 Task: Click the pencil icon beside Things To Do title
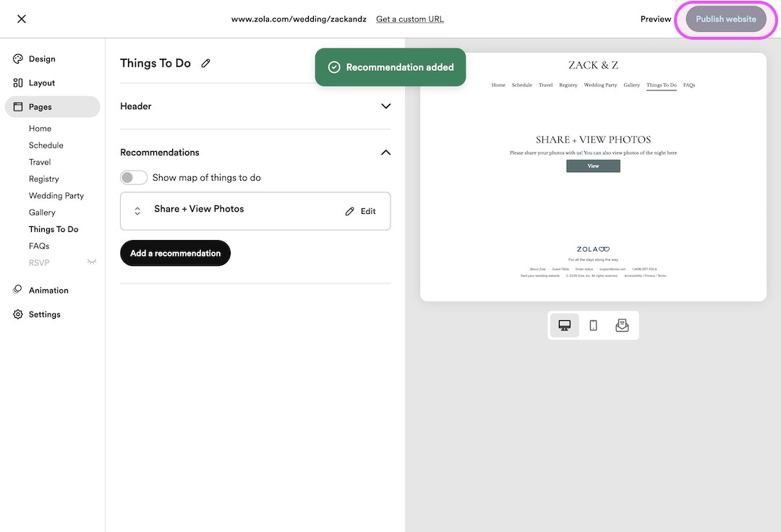[x=205, y=63]
